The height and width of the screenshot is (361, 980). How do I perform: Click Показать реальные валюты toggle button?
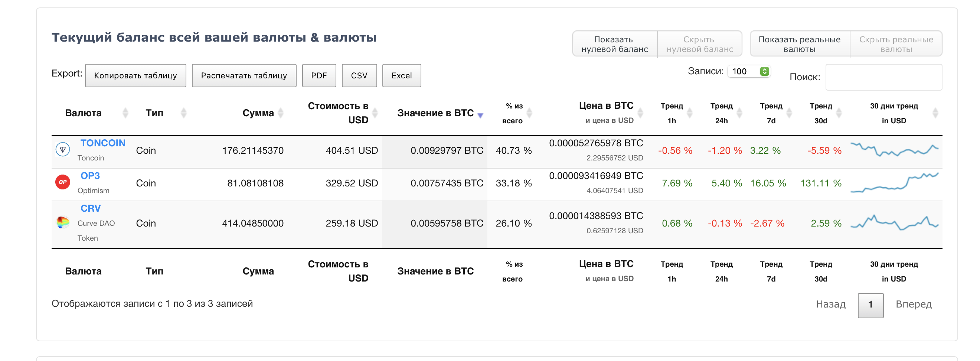click(x=799, y=44)
